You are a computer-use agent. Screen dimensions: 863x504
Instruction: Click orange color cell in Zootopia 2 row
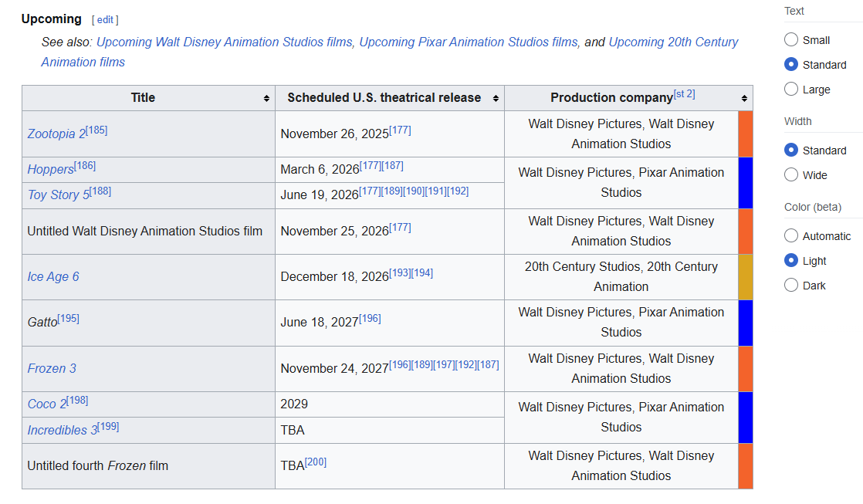pos(745,134)
